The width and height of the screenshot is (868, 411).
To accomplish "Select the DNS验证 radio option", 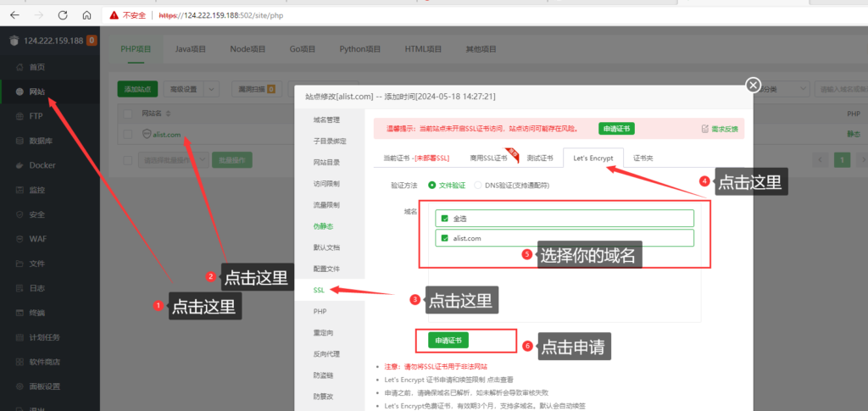I will (x=479, y=185).
